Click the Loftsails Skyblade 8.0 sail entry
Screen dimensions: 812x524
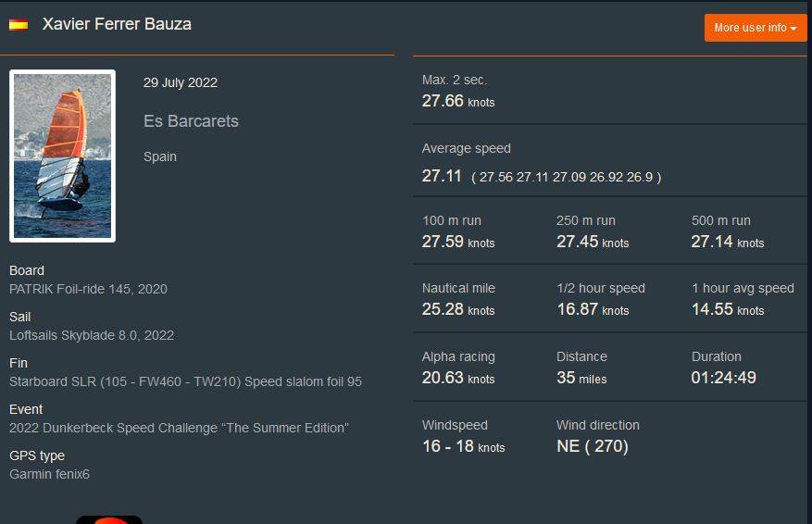(x=92, y=335)
